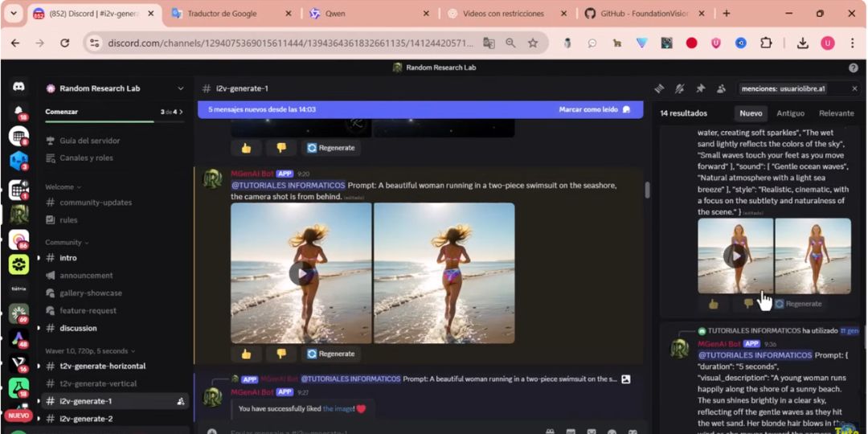Go back in browser history
This screenshot has width=868, height=434.
[x=15, y=43]
